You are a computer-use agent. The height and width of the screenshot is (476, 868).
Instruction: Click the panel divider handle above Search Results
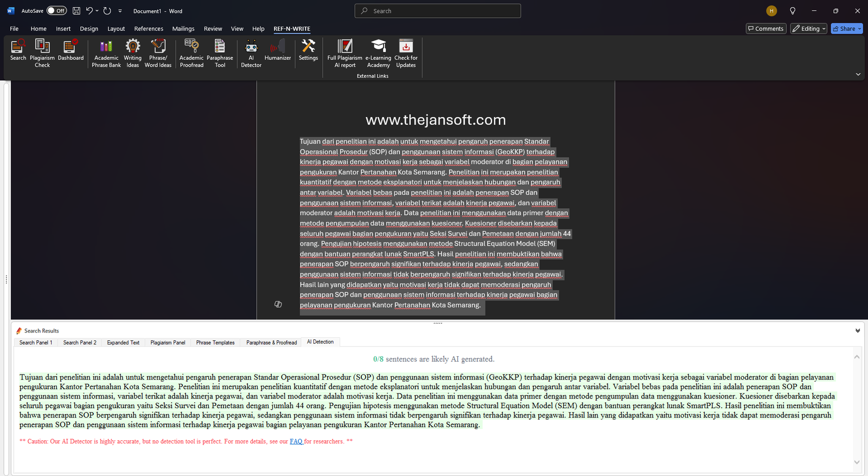pos(437,323)
